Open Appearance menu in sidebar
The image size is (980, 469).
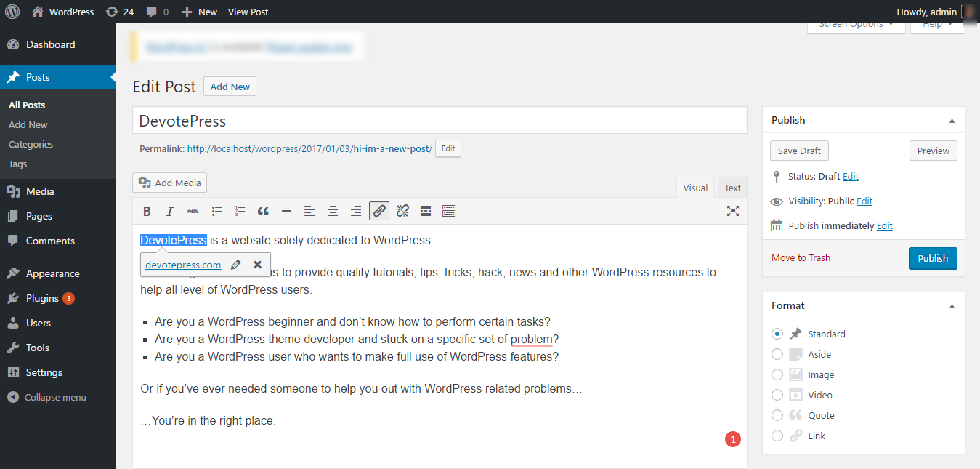(58, 273)
